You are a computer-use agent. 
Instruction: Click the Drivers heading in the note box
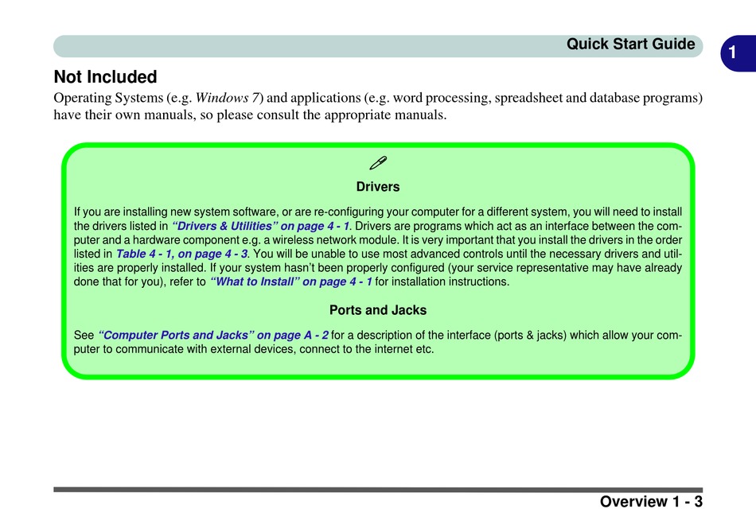(378, 187)
